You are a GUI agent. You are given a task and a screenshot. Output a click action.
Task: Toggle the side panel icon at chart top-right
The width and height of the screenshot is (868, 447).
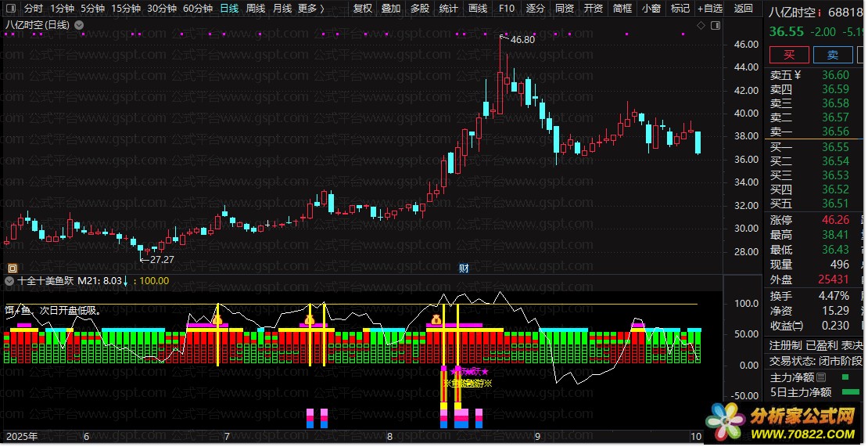pos(716,26)
